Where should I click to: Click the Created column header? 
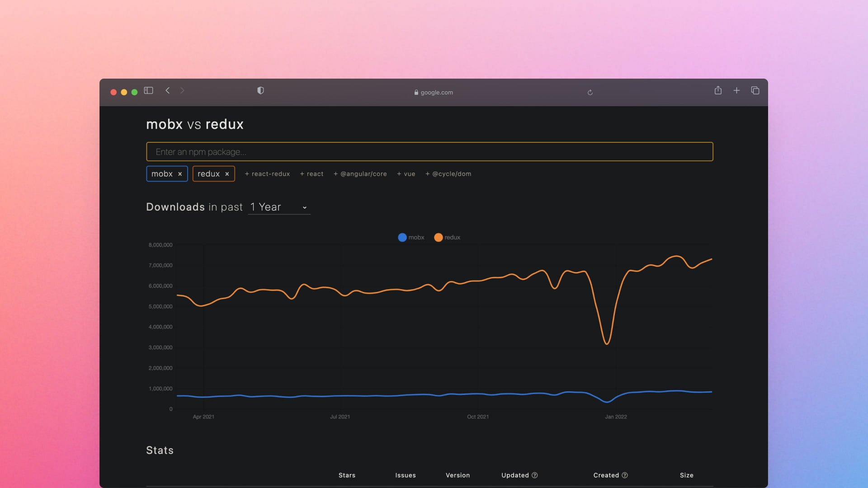click(606, 475)
